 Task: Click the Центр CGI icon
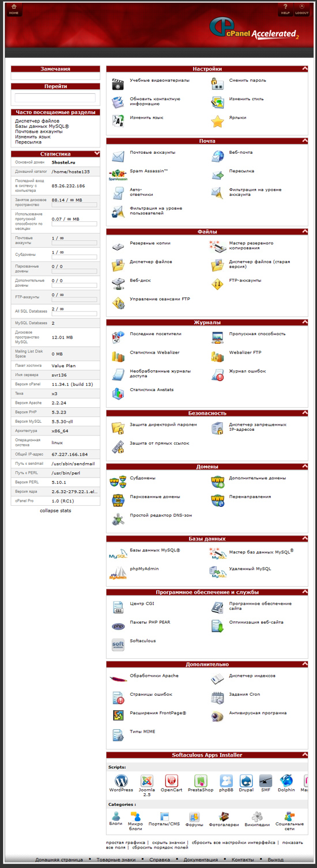[118, 607]
